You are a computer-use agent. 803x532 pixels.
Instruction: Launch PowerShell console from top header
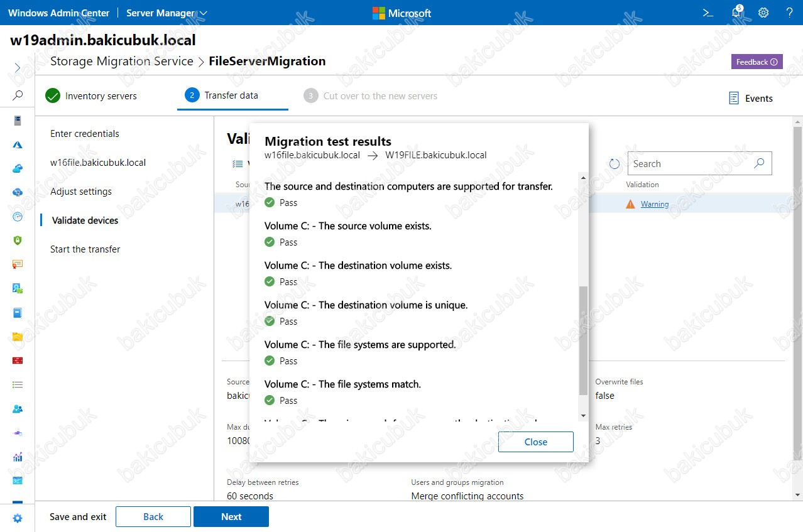tap(707, 13)
